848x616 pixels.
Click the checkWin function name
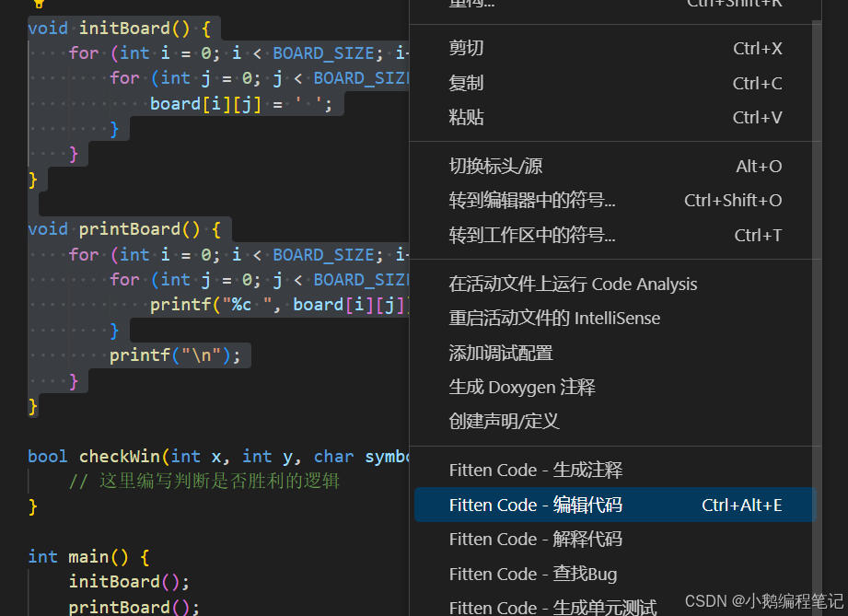(120, 457)
